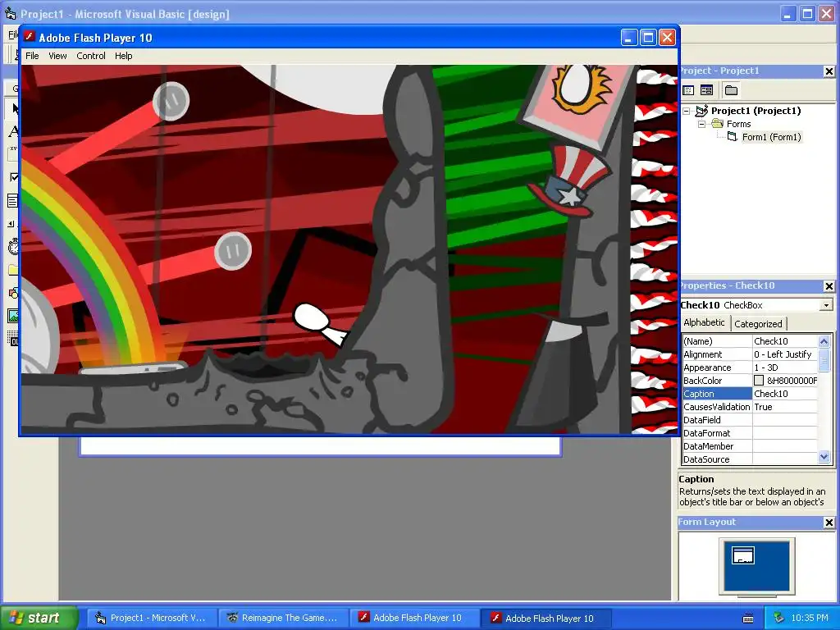Select the DataFormat property row
The height and width of the screenshot is (630, 840).
click(x=750, y=433)
